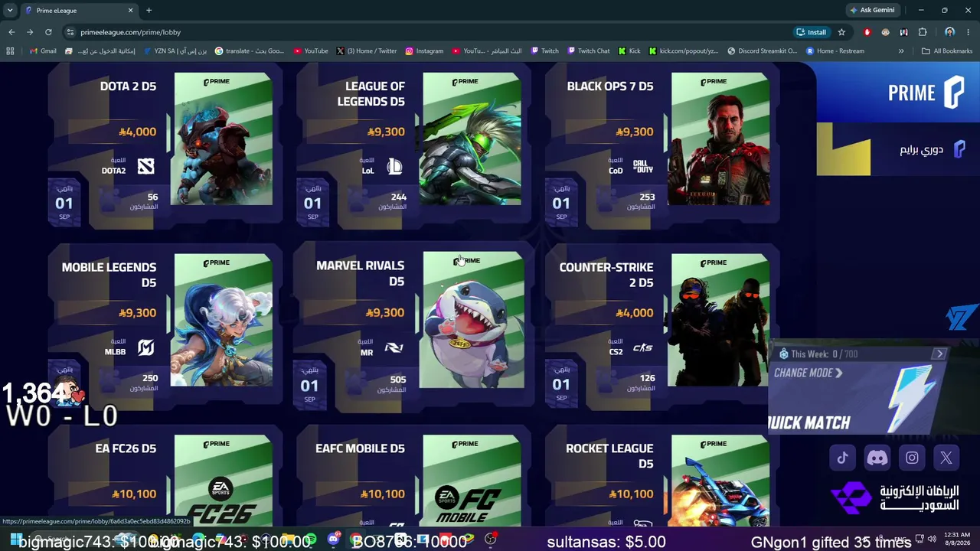Bookmark this page with the star

(841, 32)
